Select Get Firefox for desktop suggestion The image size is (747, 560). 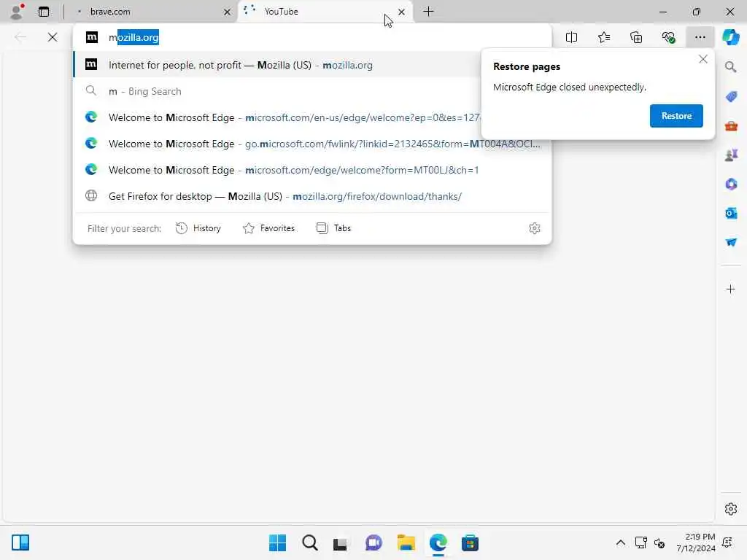click(x=312, y=195)
